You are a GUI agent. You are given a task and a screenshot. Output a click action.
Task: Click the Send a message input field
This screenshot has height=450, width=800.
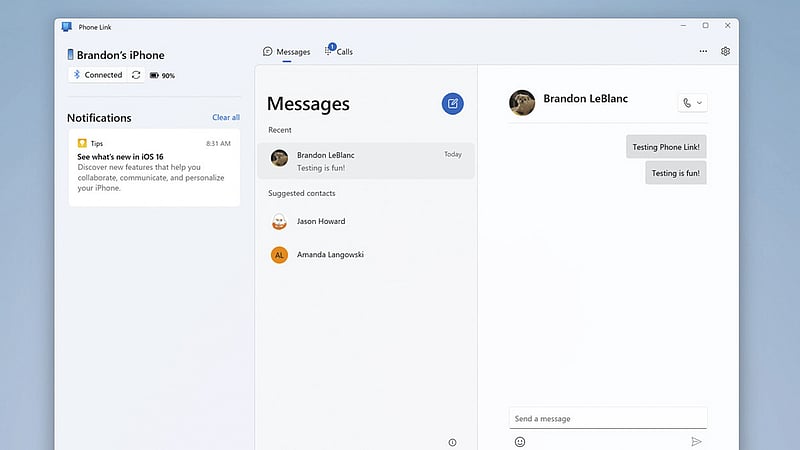[608, 418]
